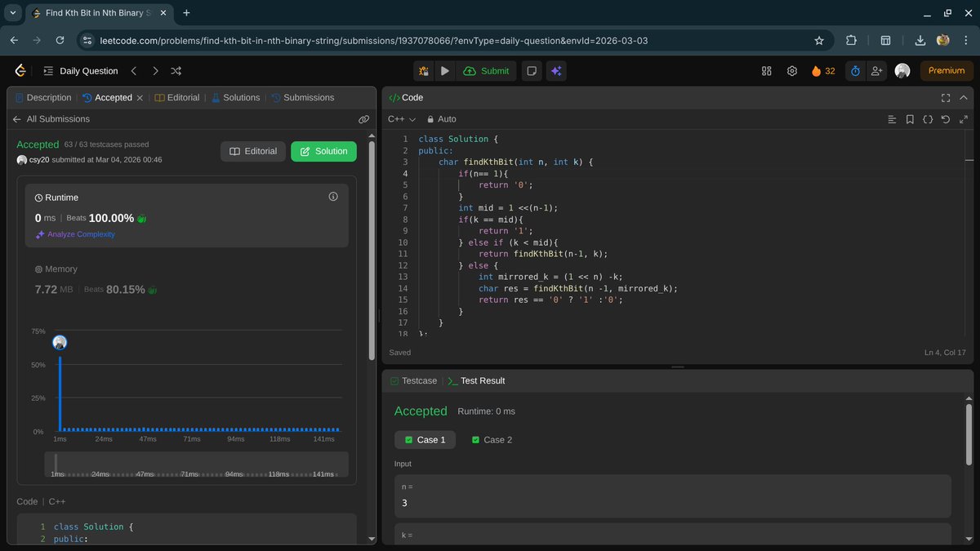980x551 pixels.
Task: Click the runtime range slider handle
Action: point(56,463)
